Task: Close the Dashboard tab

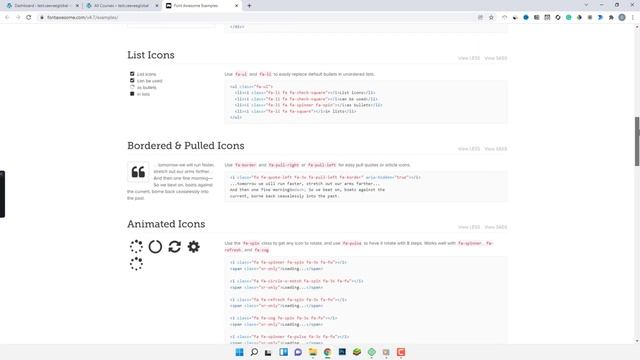Action: [77, 6]
